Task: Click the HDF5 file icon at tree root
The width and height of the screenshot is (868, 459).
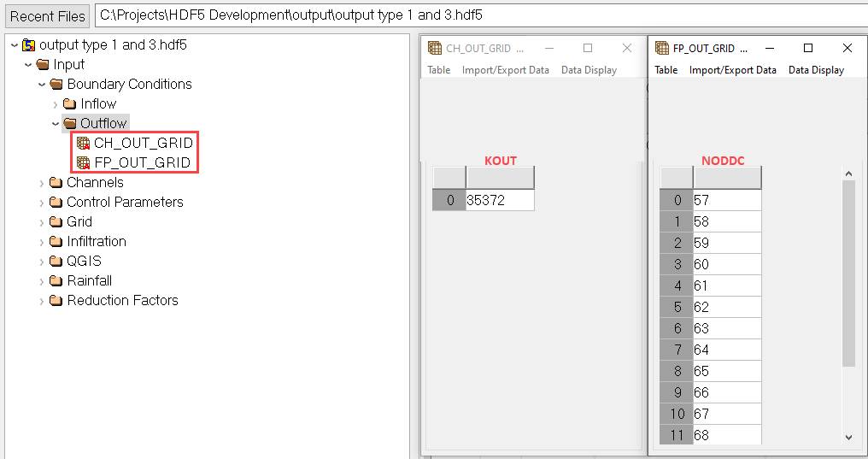Action: click(28, 45)
